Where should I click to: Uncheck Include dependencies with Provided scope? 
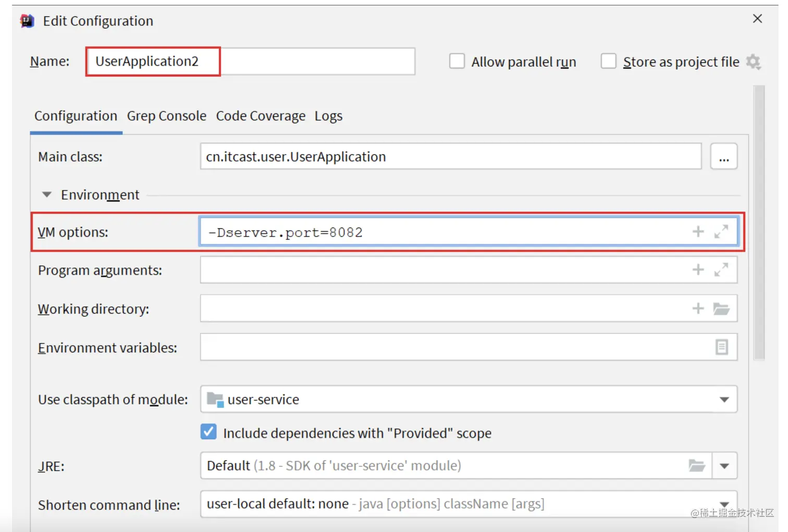208,432
